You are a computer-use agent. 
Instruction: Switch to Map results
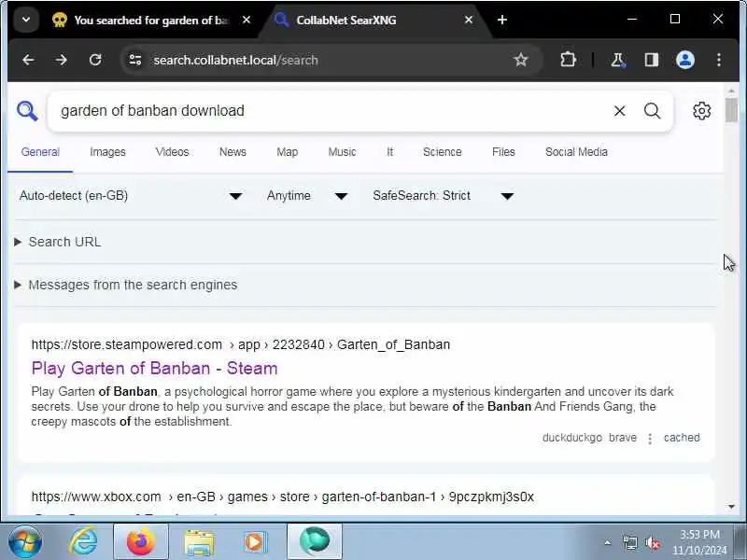point(288,152)
